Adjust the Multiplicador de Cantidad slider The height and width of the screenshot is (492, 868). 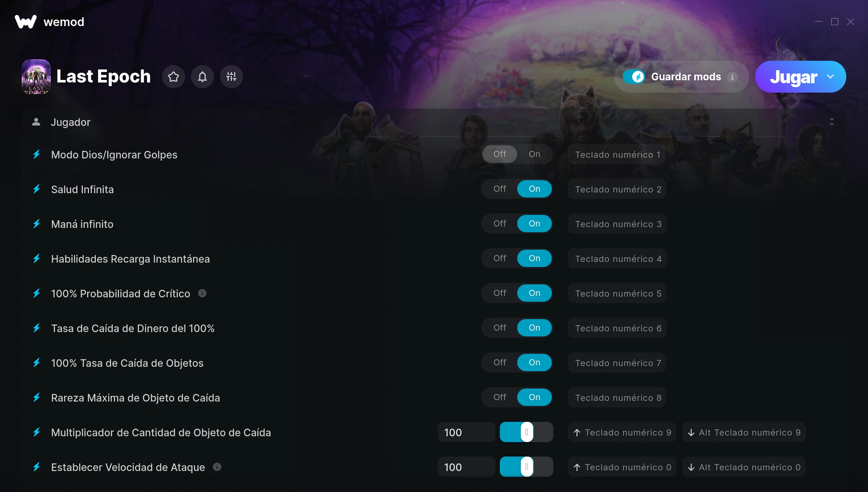527,432
